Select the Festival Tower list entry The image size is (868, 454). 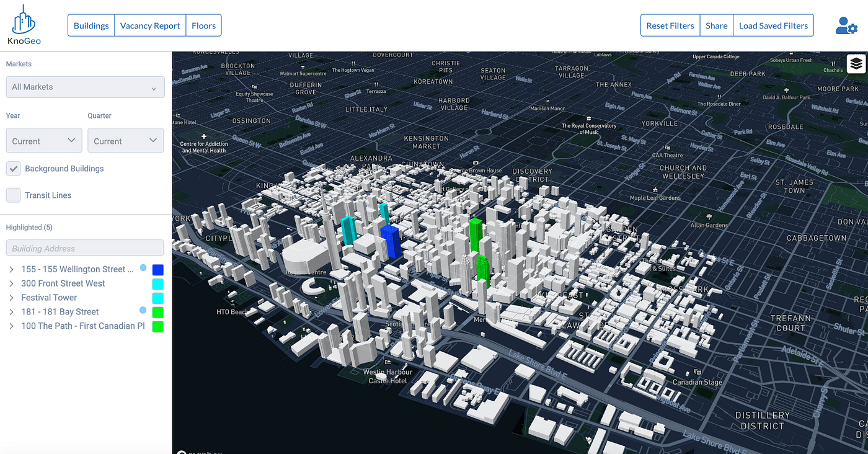click(49, 298)
